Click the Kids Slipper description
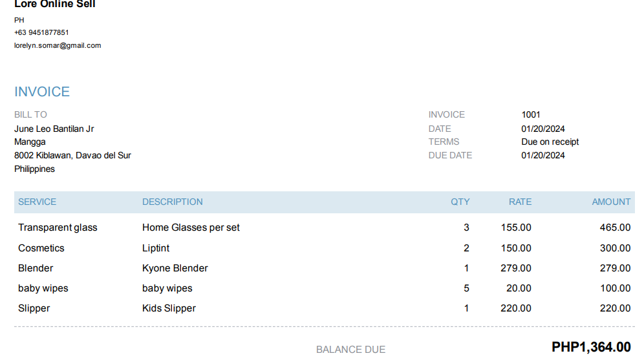Viewport: 644px width, 360px height. (169, 308)
